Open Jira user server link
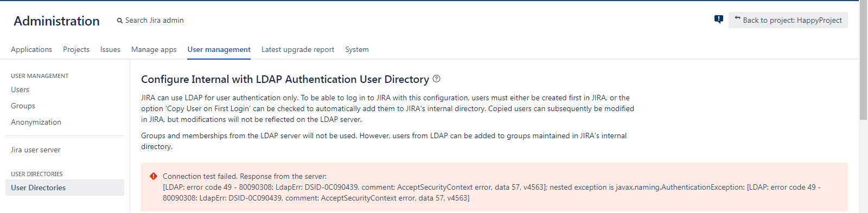The width and height of the screenshot is (868, 213). 35,150
